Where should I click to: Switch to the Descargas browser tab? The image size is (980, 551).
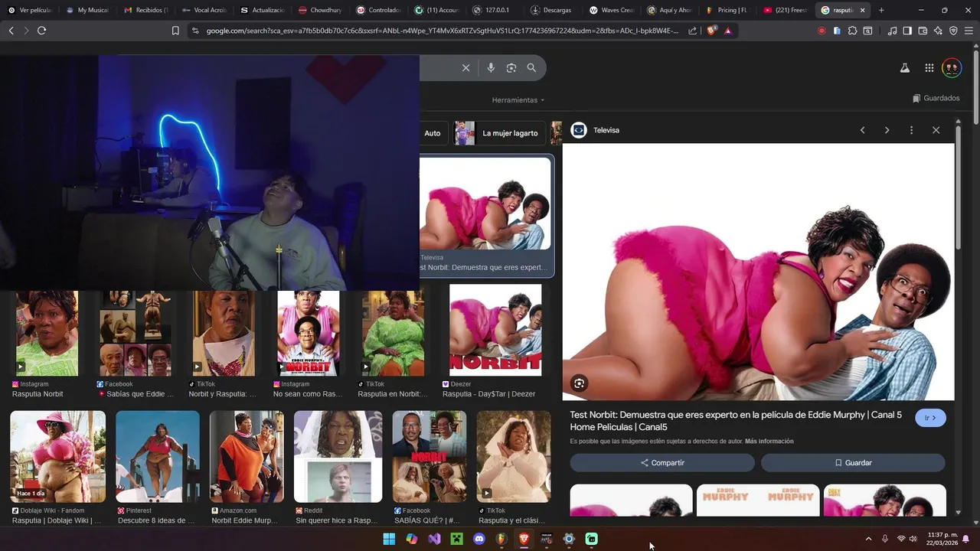[551, 10]
